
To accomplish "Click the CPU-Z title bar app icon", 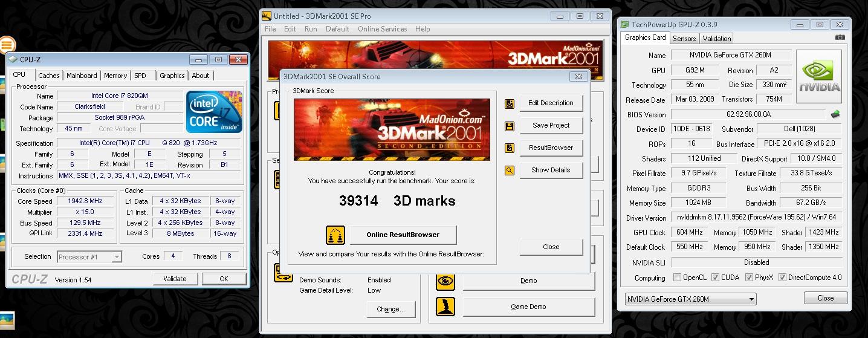I will click(13, 59).
